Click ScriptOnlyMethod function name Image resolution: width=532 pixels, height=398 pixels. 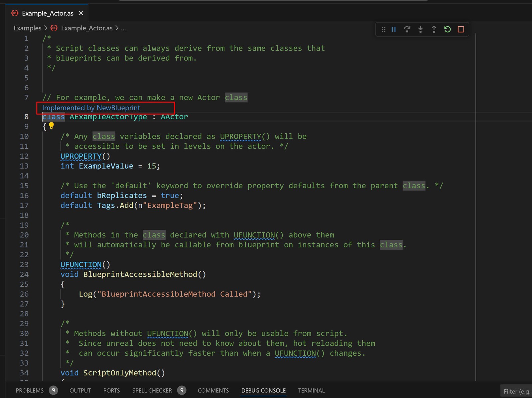pyautogui.click(x=120, y=373)
